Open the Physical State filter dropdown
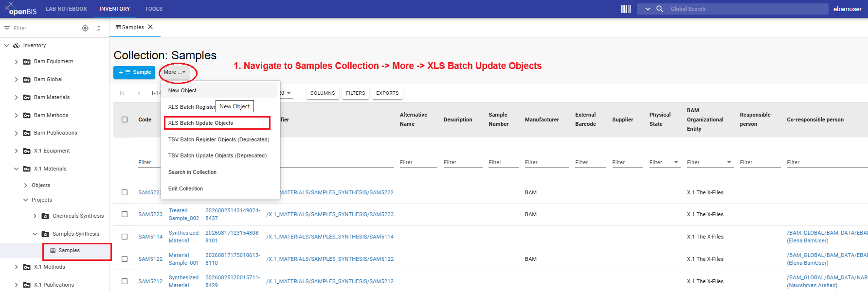 point(676,162)
